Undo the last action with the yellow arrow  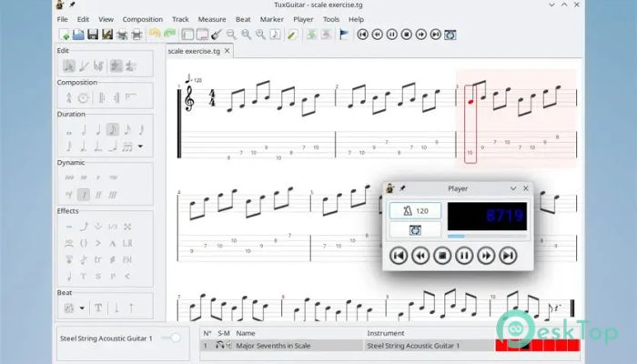pos(155,35)
